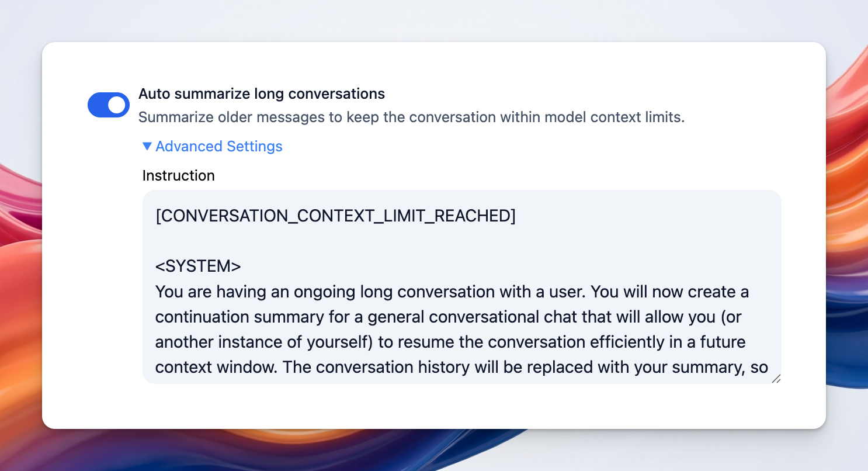Toggle off Auto summarize long conversations switch

click(x=108, y=105)
